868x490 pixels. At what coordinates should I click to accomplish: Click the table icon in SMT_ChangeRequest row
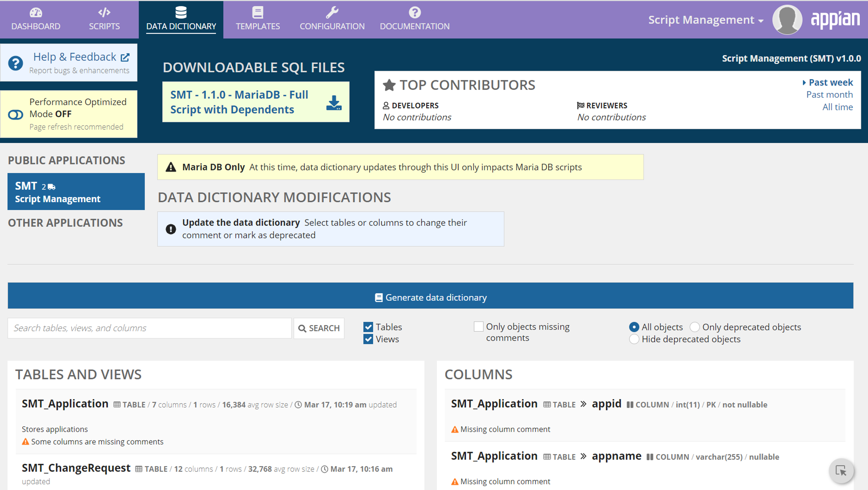(x=139, y=469)
